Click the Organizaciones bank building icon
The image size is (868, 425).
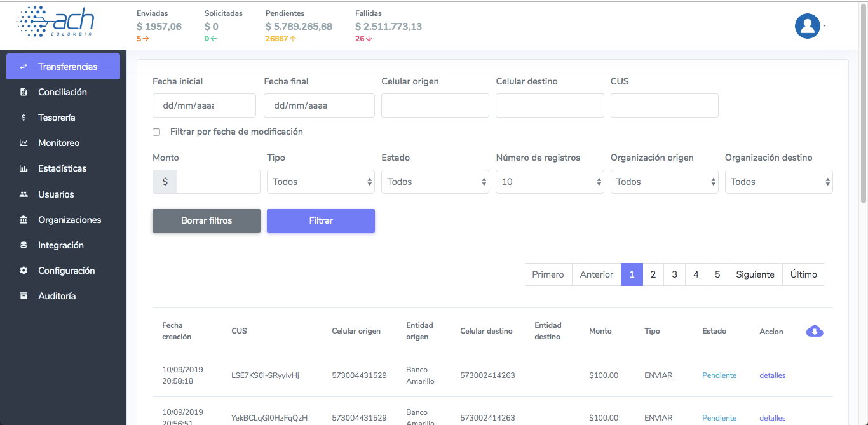pyautogui.click(x=24, y=220)
